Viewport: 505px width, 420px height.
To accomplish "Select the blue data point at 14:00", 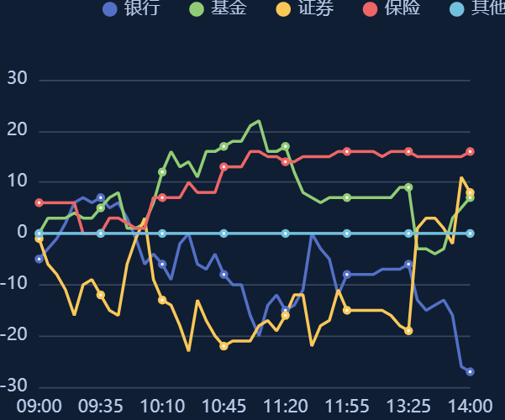I will (x=470, y=371).
